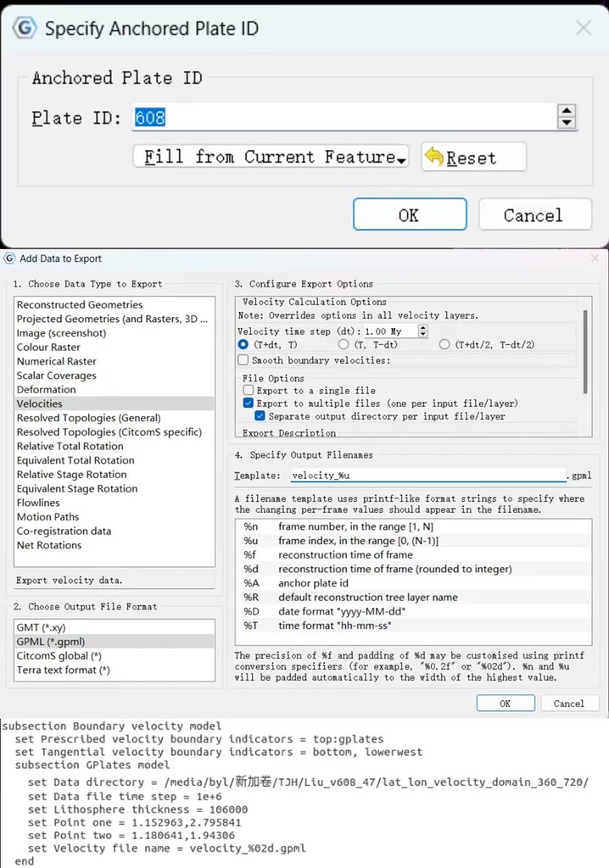
Task: Select Numerical Raster data type
Action: click(x=115, y=361)
